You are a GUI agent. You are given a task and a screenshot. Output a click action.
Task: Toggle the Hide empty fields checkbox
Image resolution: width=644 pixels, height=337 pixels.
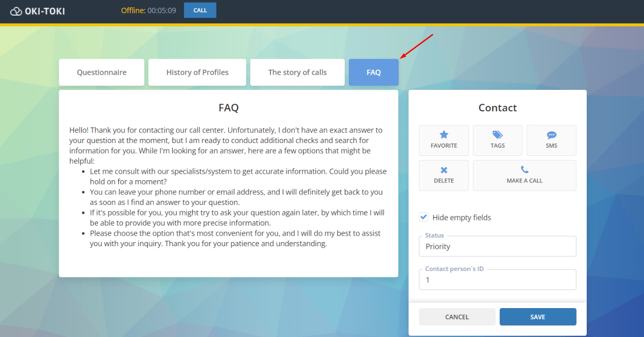pos(424,217)
